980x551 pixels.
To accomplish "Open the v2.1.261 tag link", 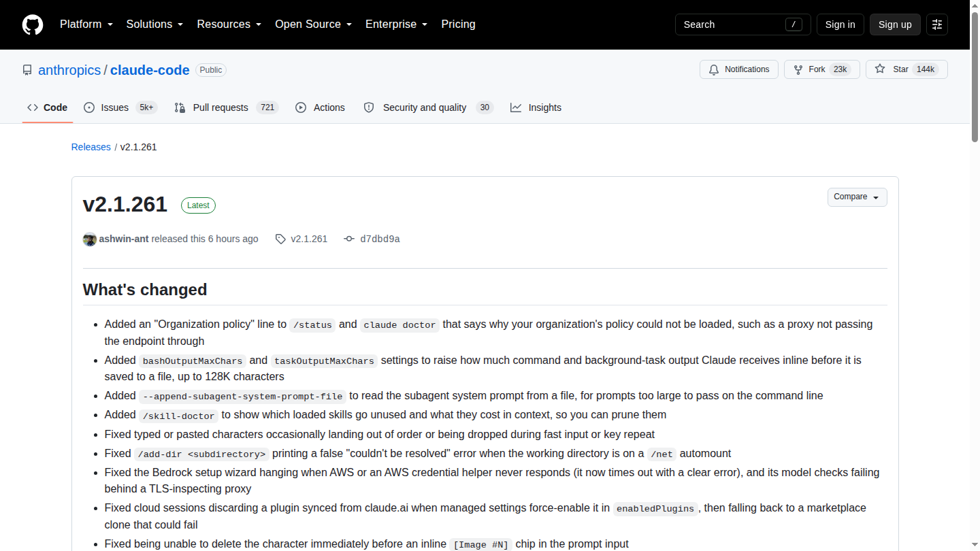I will (x=309, y=239).
